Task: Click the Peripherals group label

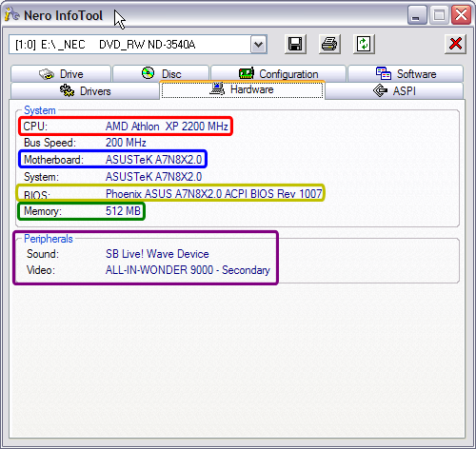Action: (49, 239)
